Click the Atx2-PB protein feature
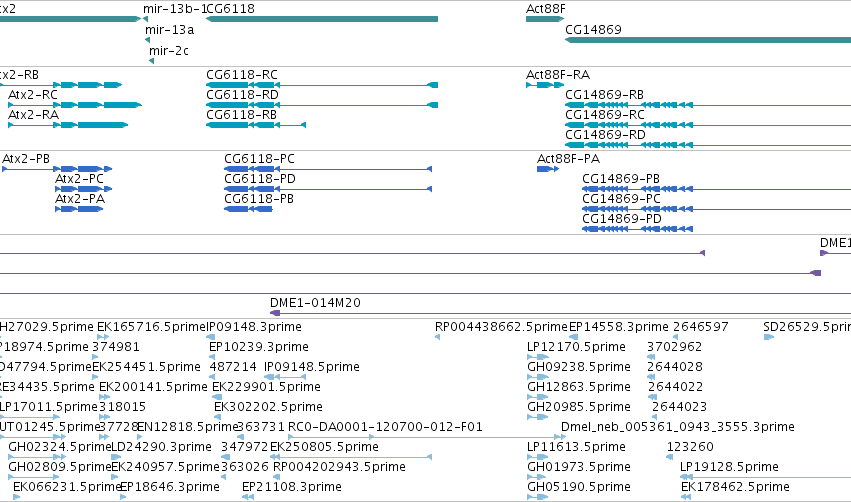851x502 pixels. pyautogui.click(x=57, y=169)
